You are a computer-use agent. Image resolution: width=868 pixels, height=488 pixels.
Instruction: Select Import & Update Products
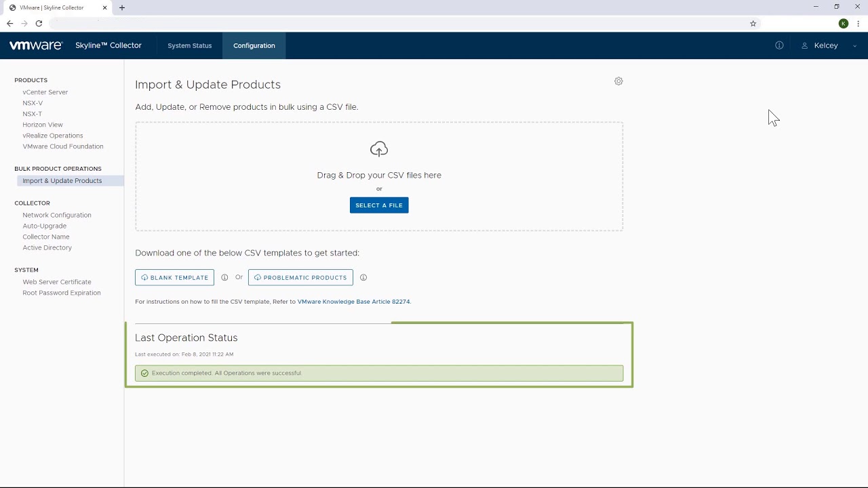pos(71,181)
